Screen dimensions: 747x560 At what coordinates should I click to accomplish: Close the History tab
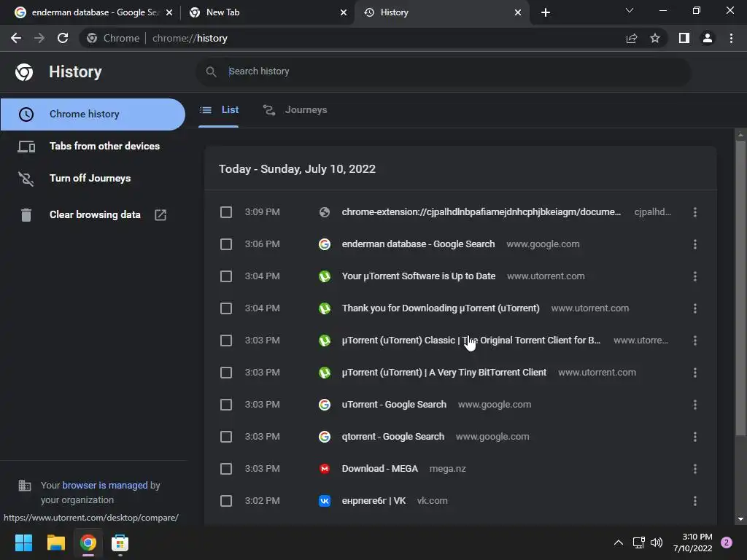[518, 12]
